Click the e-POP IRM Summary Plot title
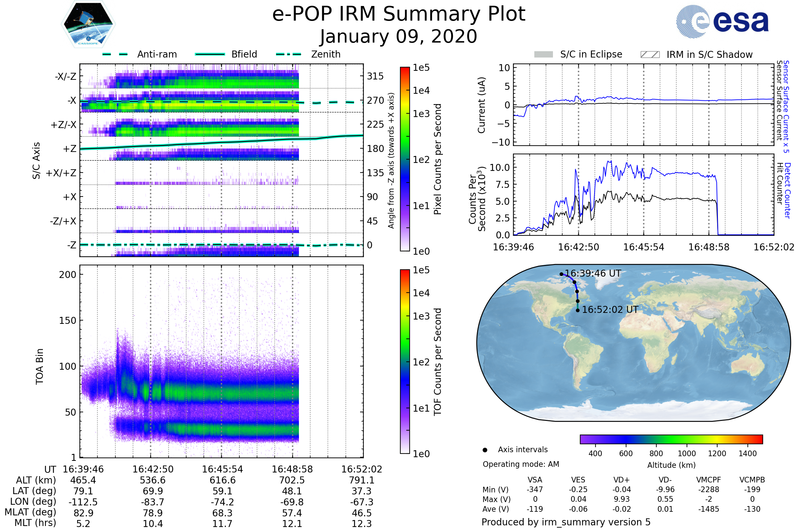 pyautogui.click(x=399, y=14)
